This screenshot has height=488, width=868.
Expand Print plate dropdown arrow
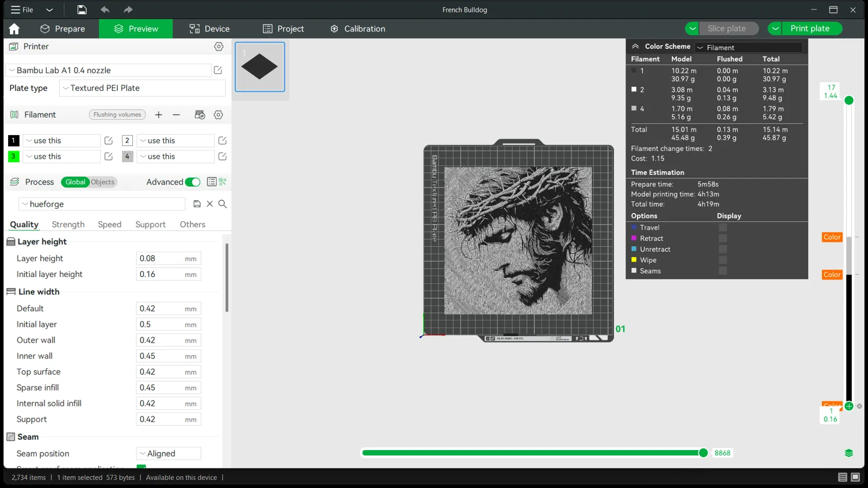pos(775,29)
